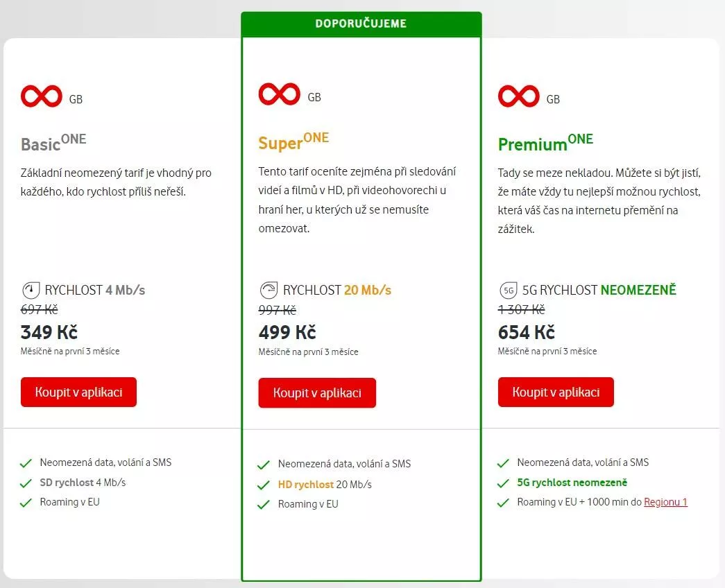
Task: Click the infinity icon above Super ONE
Action: (279, 94)
